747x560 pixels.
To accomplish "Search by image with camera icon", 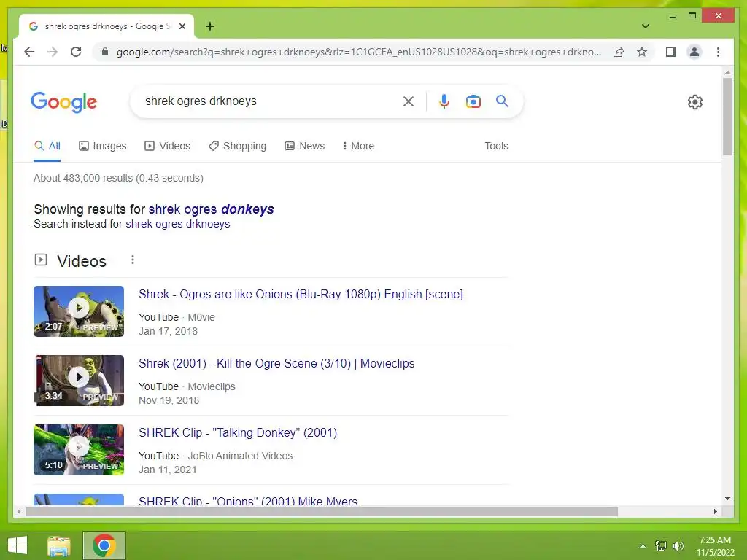I will (473, 101).
